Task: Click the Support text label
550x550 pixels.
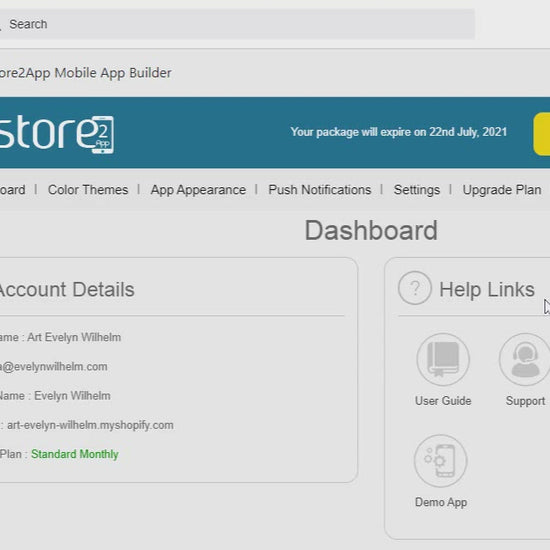Action: point(525,401)
